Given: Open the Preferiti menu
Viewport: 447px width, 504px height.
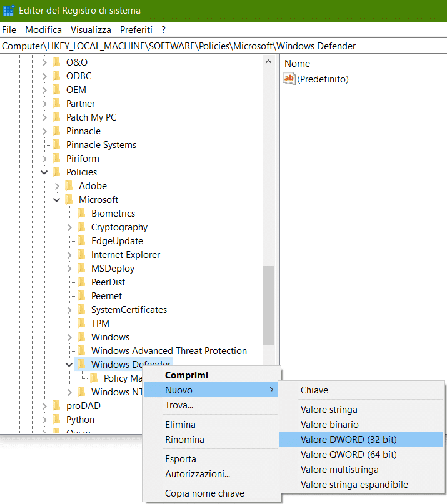Looking at the screenshot, I should coord(136,30).
